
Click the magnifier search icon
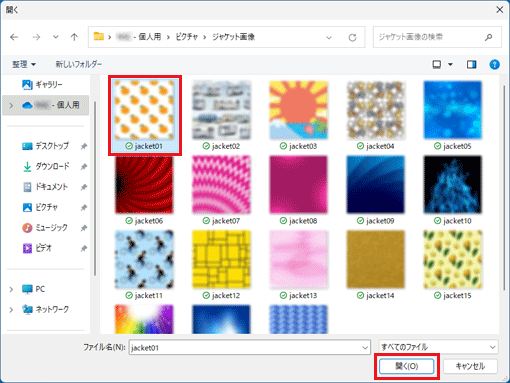point(489,37)
